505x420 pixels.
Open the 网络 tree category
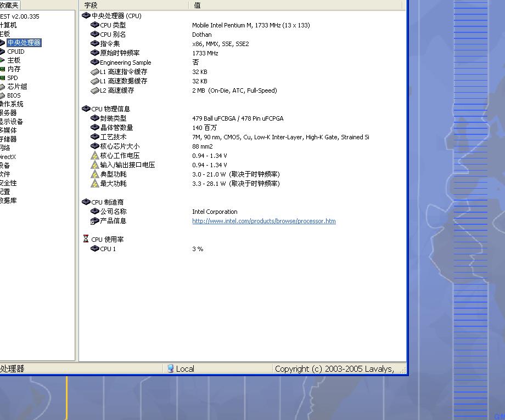click(5, 147)
